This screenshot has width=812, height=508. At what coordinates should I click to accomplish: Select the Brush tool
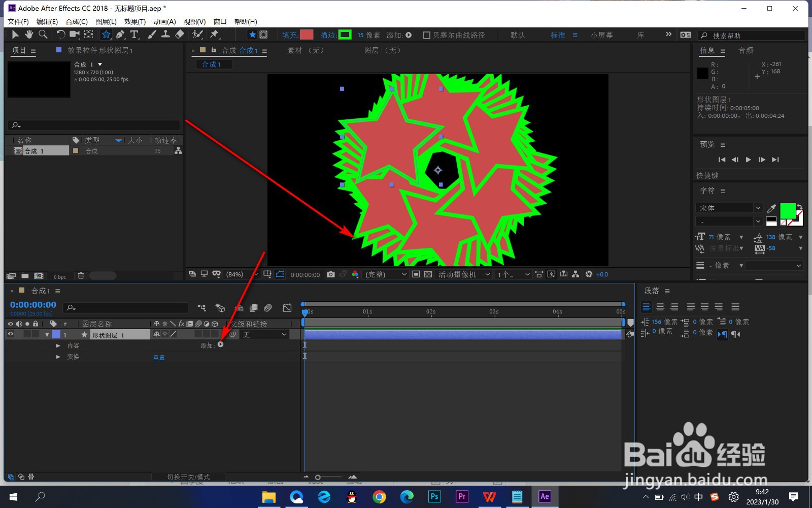(152, 35)
